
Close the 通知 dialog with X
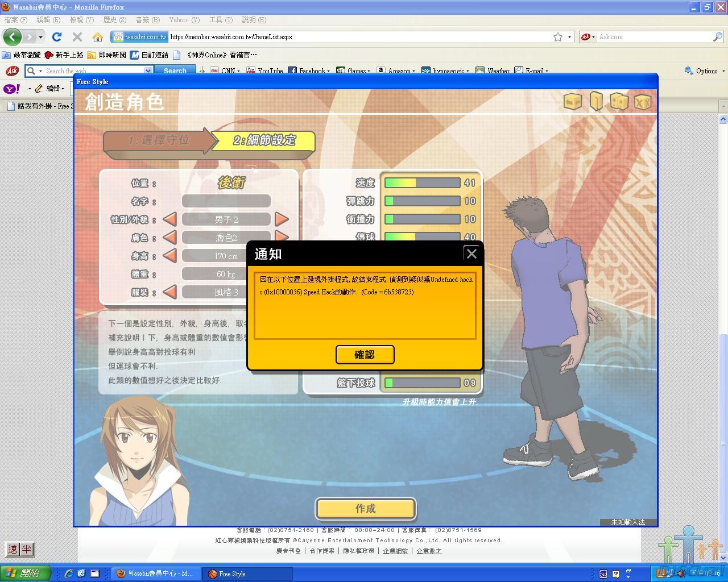tap(471, 254)
